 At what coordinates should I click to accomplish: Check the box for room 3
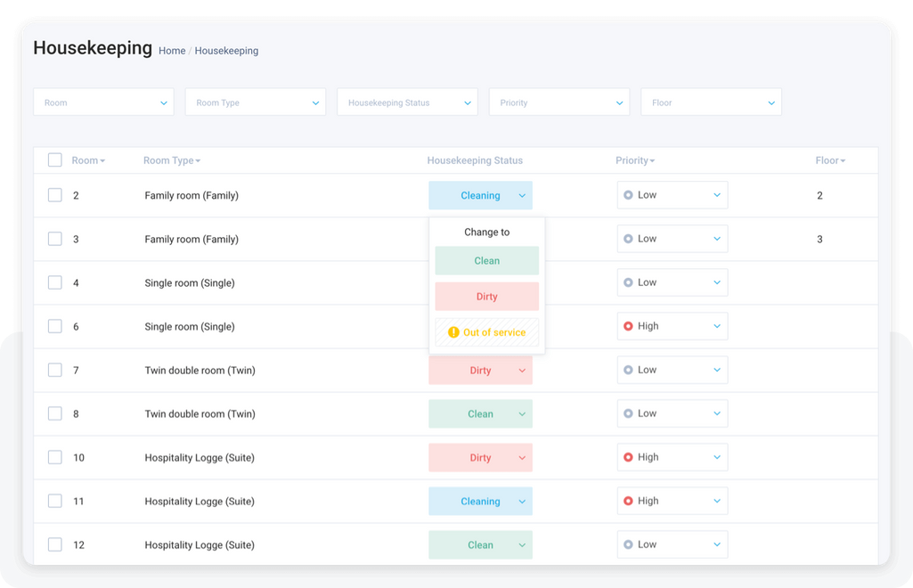pos(54,239)
